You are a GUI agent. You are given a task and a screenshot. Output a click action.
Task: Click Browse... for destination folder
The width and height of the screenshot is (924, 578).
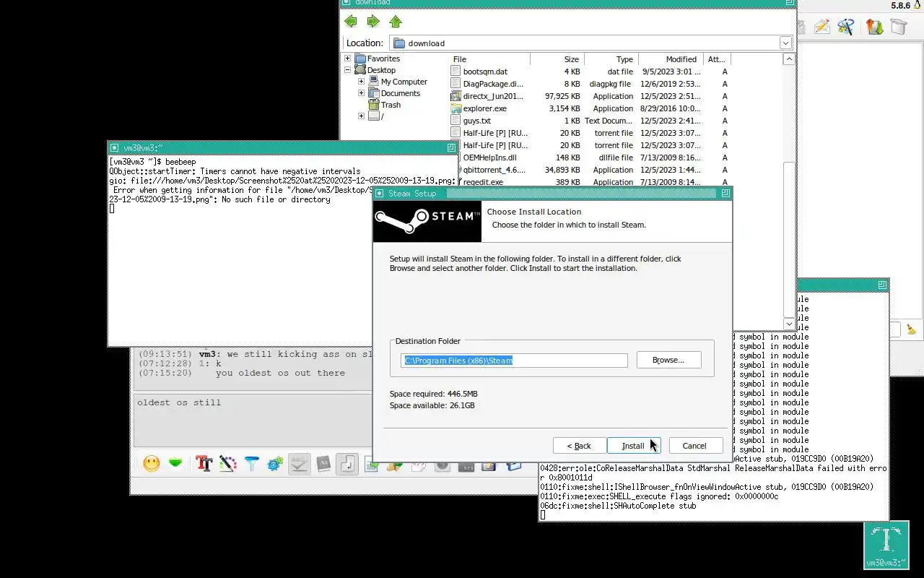pos(668,360)
